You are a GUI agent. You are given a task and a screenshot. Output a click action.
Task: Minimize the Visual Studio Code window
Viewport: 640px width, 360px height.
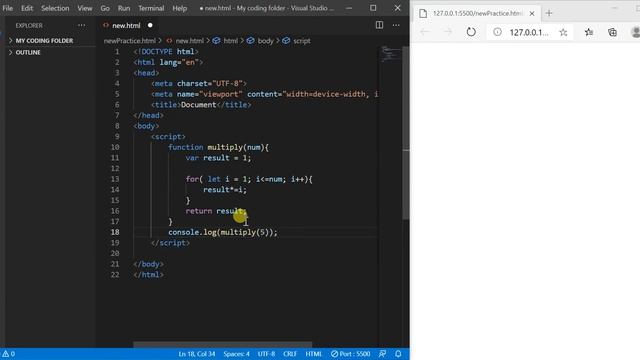[x=349, y=8]
